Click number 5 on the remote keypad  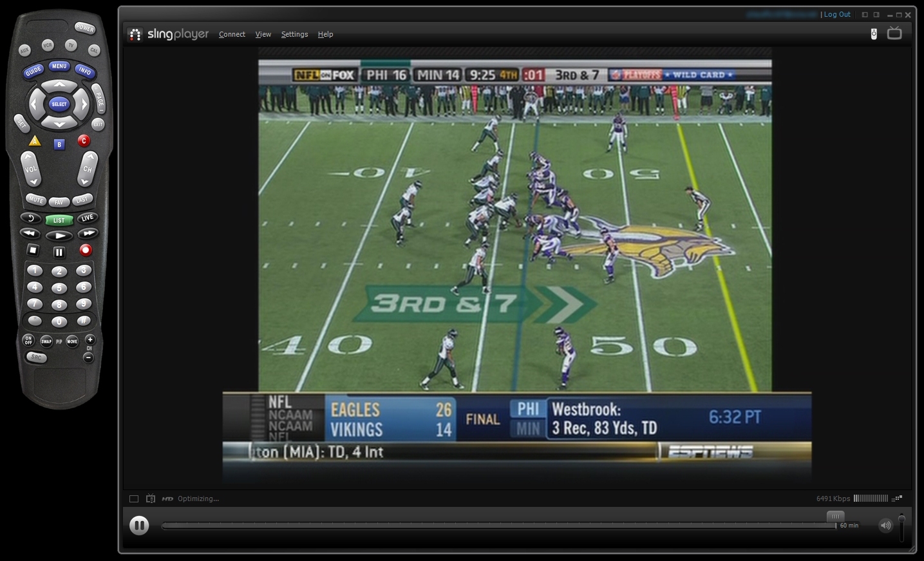click(x=59, y=289)
